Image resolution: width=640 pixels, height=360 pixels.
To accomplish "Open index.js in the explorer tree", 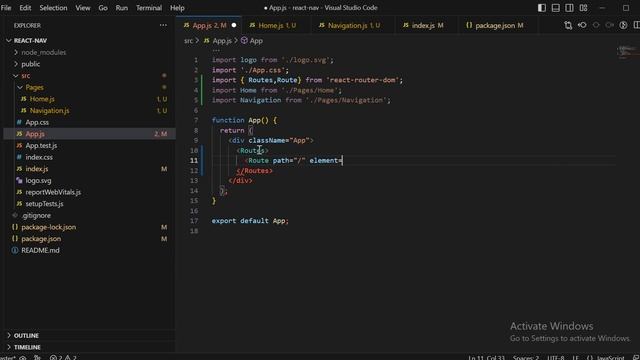I will (88, 169).
